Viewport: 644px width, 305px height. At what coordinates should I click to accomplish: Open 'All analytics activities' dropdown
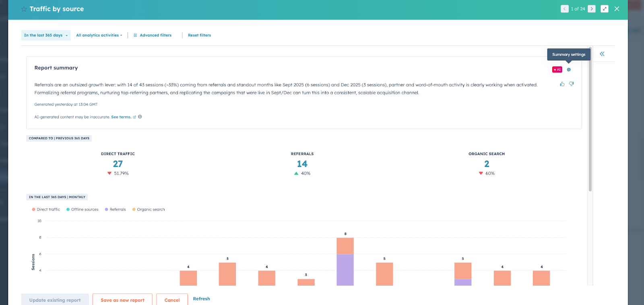click(x=99, y=35)
